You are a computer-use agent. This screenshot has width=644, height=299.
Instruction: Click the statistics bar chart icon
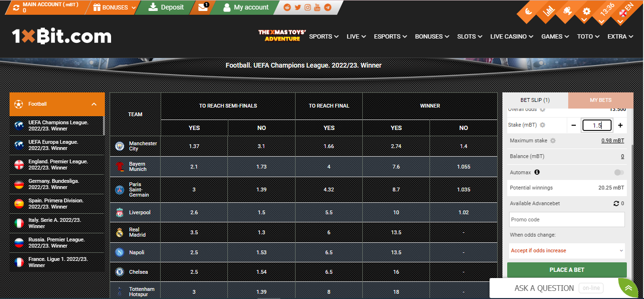coord(549,11)
